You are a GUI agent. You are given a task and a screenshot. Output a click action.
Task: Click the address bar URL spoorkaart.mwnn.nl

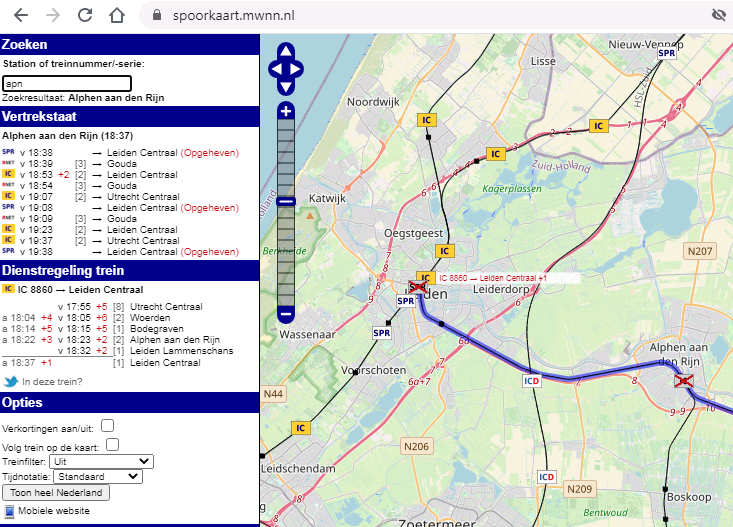pos(234,15)
